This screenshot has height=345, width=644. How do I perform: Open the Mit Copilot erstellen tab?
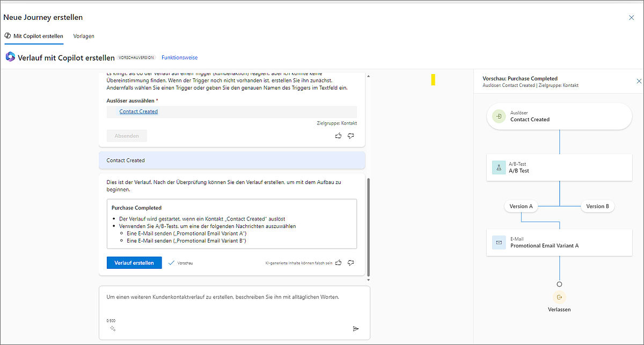34,36
